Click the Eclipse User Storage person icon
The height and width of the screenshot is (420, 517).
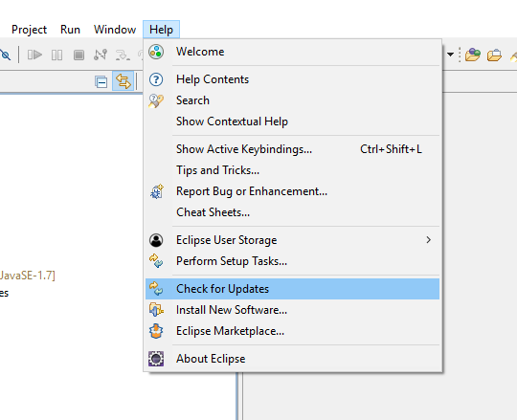coord(156,240)
